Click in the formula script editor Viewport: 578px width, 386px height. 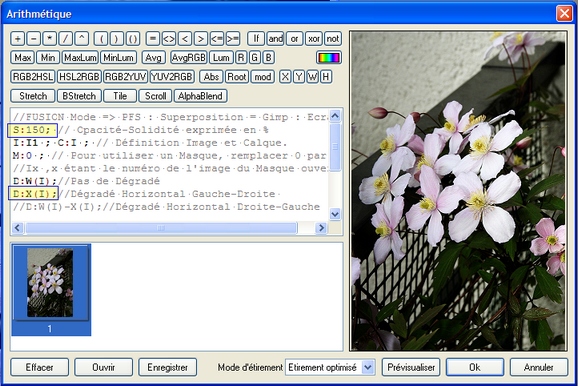170,164
